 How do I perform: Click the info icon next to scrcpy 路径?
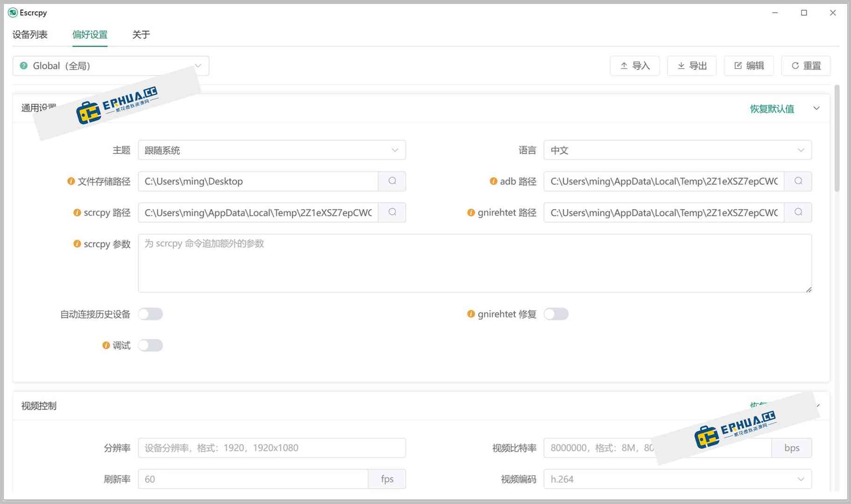pyautogui.click(x=77, y=212)
